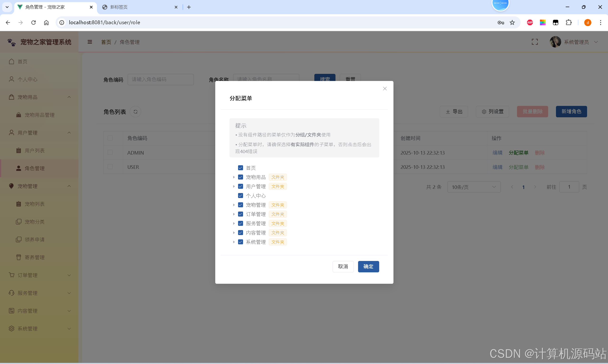Close the 分配菜单 dialog with the X icon
This screenshot has width=608, height=364.
(x=385, y=89)
